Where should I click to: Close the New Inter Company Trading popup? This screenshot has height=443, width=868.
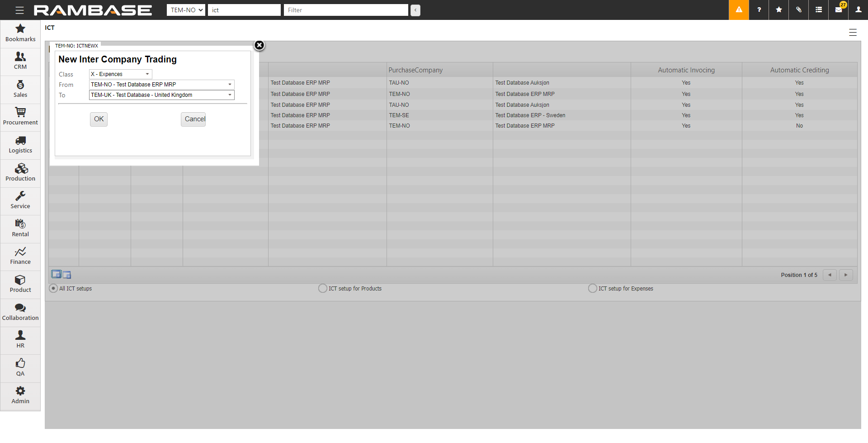coord(259,45)
